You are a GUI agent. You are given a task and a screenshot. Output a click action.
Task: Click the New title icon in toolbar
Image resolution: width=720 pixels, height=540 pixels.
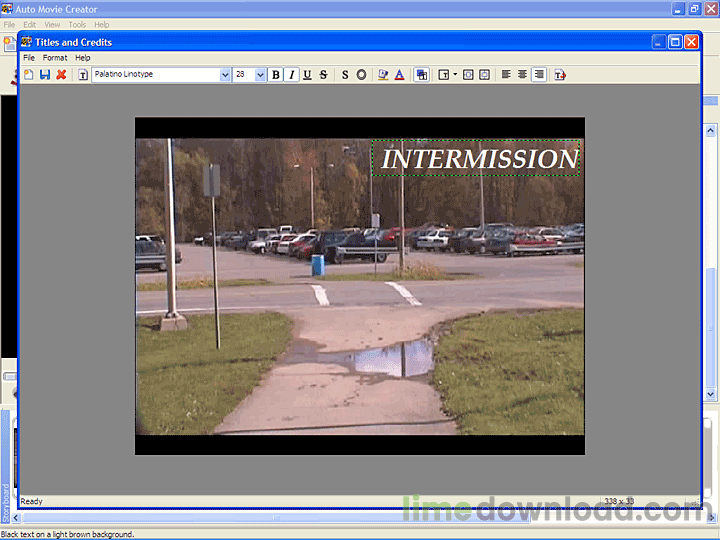click(28, 74)
